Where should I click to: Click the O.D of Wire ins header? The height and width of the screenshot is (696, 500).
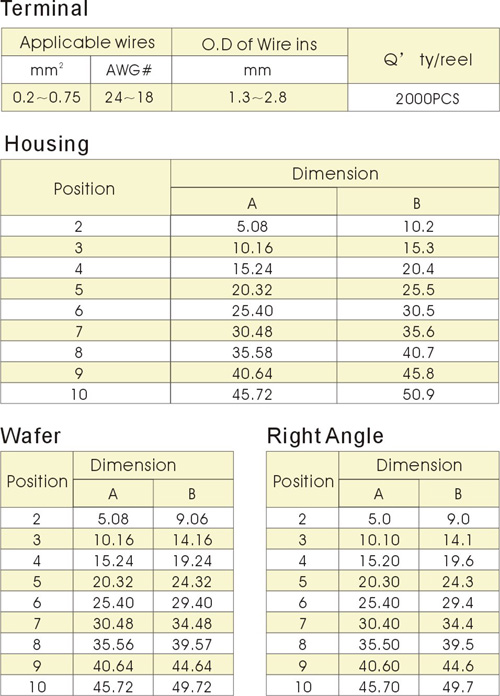click(x=259, y=43)
